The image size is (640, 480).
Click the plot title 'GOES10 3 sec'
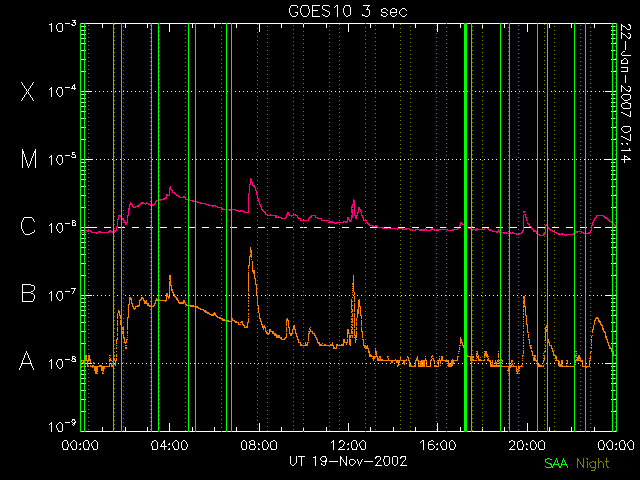click(348, 11)
